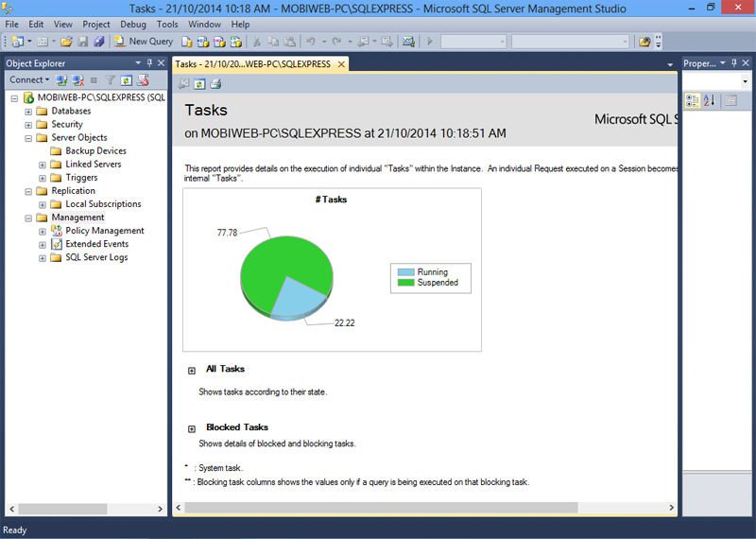The height and width of the screenshot is (539, 756).
Task: Collapse the Management node
Action: point(28,218)
